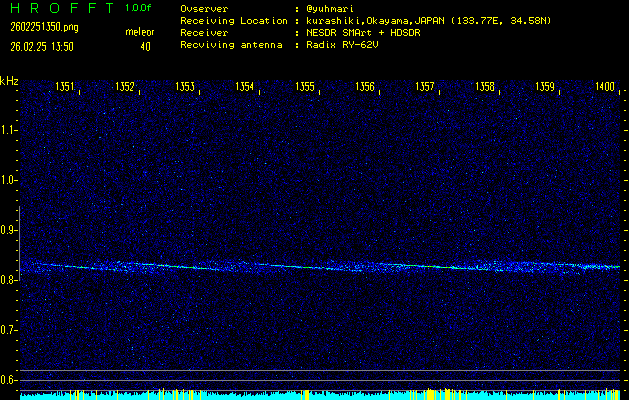
Task: Jump to the 1400 time marker
Action: click(605, 87)
